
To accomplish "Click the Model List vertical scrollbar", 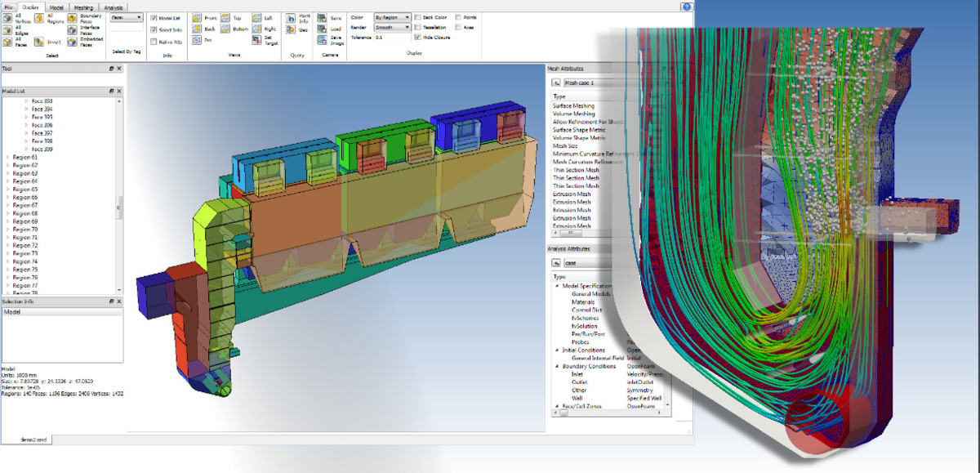I will [119, 208].
